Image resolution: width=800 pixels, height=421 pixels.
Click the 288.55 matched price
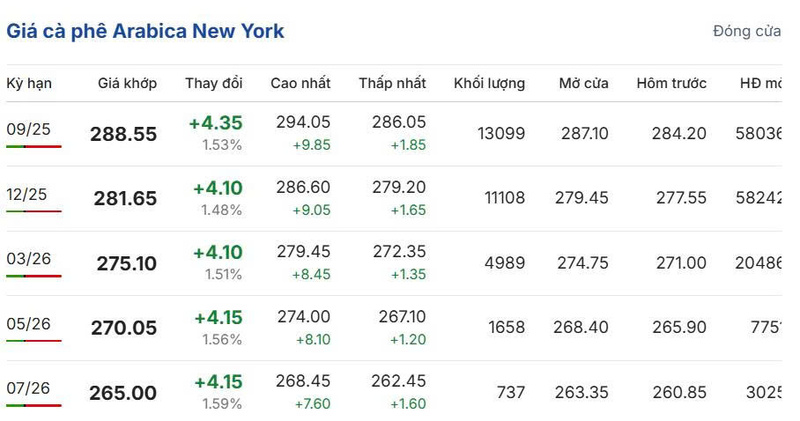point(123,134)
